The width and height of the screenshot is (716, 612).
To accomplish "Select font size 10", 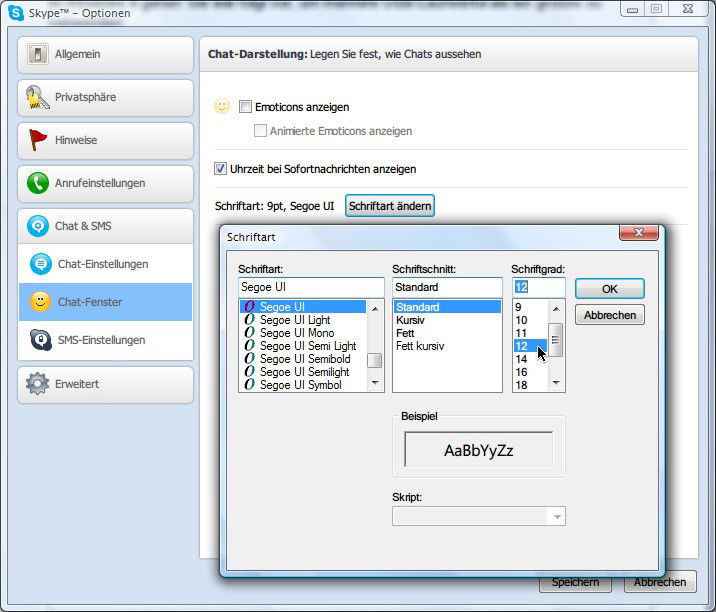I will coord(531,320).
